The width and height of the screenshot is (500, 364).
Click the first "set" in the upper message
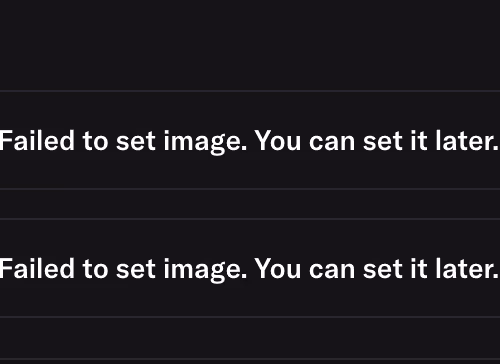point(136,142)
